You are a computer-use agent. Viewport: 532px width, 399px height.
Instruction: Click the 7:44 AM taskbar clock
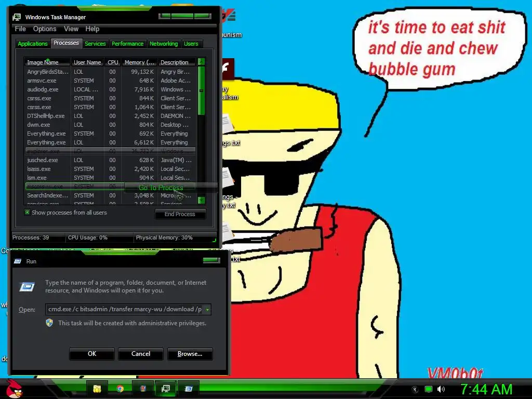click(x=486, y=389)
